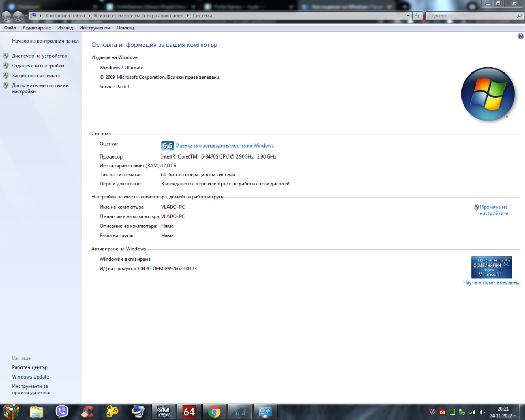Click the address bar refresh icon
Image resolution: width=525 pixels, height=420 pixels.
point(417,16)
